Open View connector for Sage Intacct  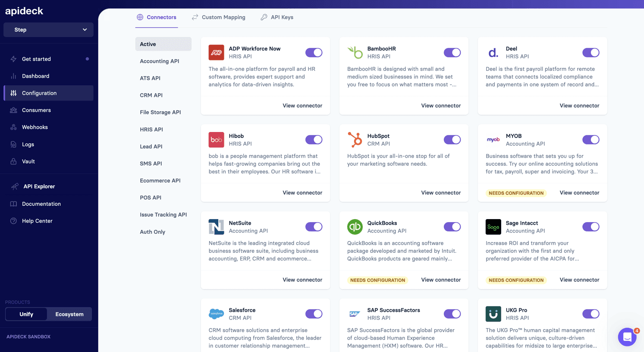pos(579,280)
